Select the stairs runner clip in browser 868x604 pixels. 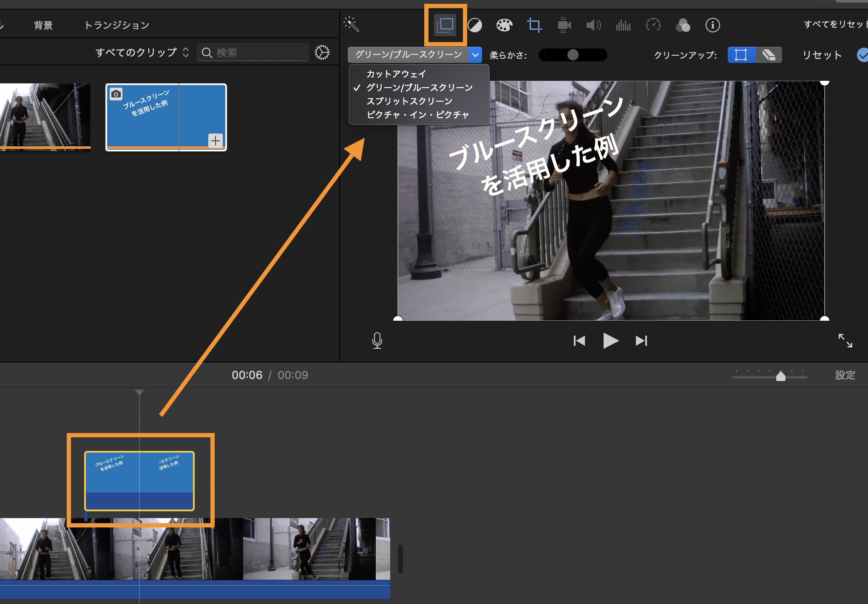click(x=45, y=117)
